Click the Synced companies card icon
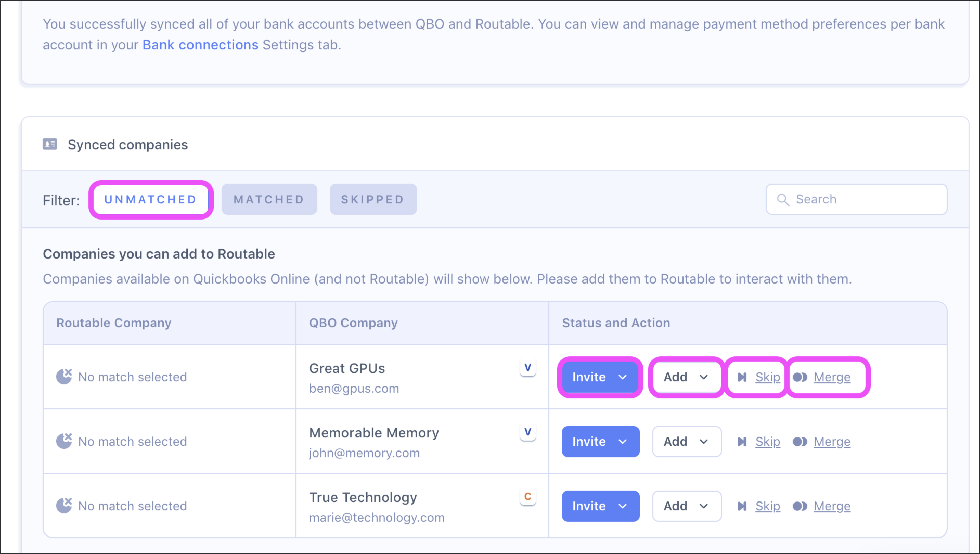980x554 pixels. tap(50, 144)
